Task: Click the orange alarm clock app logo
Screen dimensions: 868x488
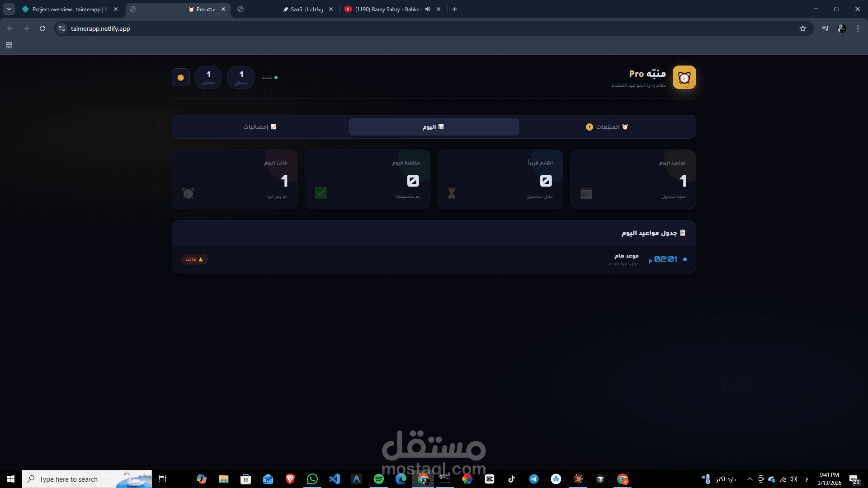Action: tap(684, 78)
